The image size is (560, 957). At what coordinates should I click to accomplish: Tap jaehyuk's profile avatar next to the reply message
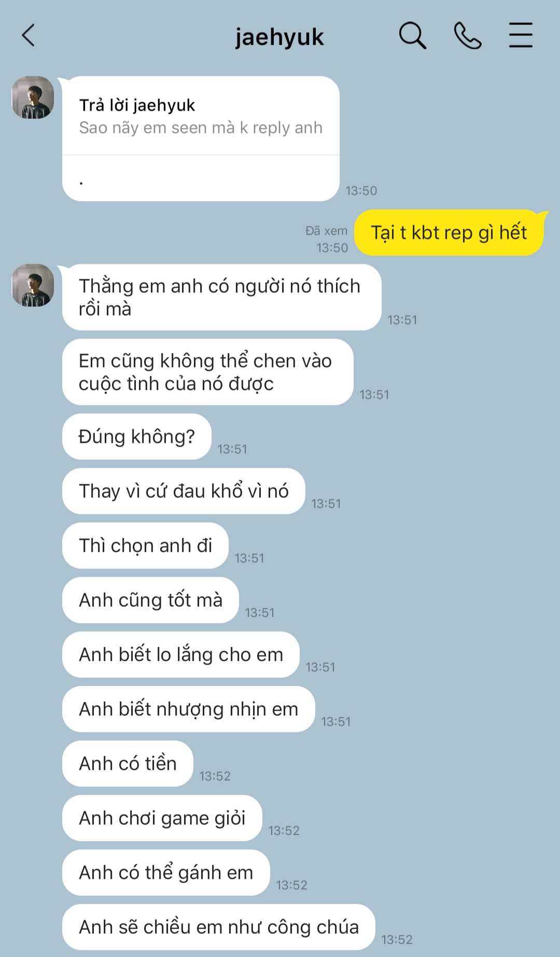pyautogui.click(x=33, y=98)
